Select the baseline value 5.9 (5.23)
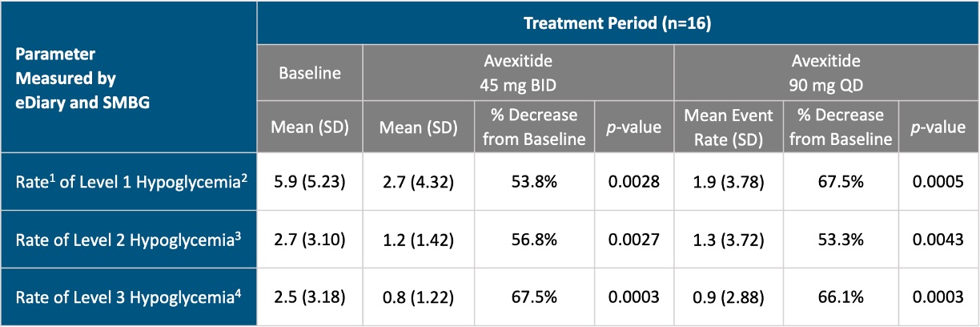Viewport: 980px width, 327px height. coord(310,182)
